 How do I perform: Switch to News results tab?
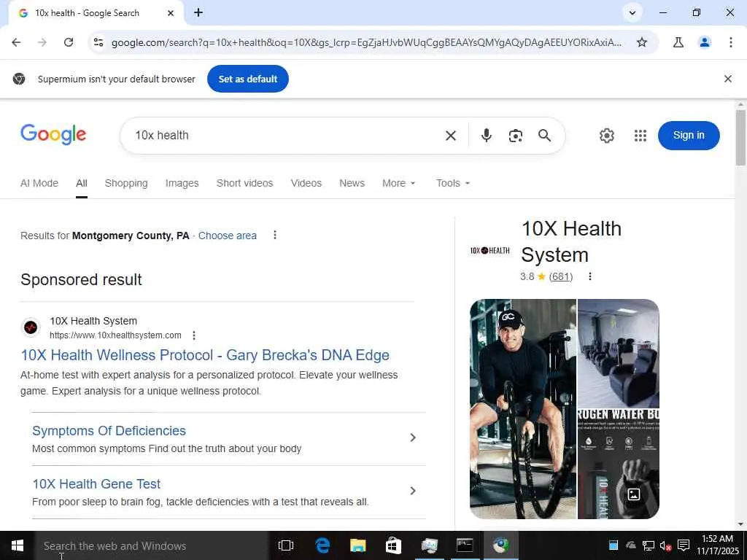352,183
